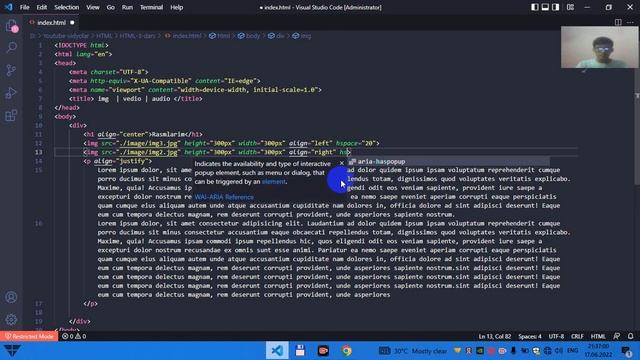The image size is (640, 360).
Task: Open the floppy disk taskbar app
Action: [x=300, y=351]
